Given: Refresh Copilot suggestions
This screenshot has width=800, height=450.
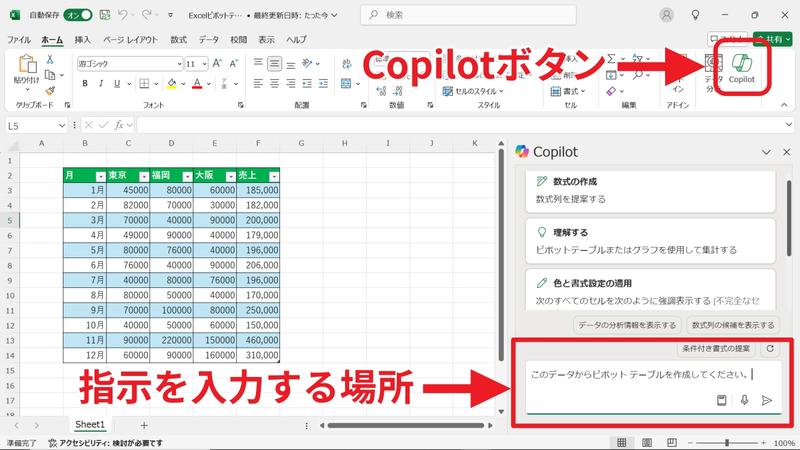Looking at the screenshot, I should tap(770, 348).
